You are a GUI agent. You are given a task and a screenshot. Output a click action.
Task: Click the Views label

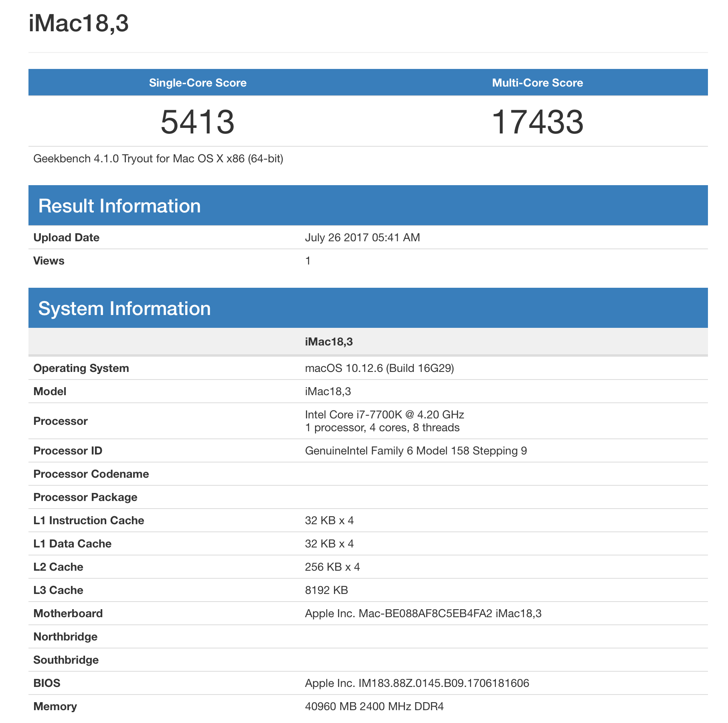(x=49, y=261)
